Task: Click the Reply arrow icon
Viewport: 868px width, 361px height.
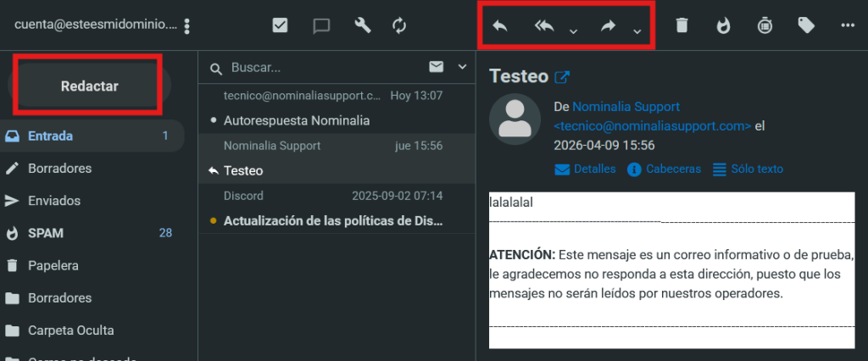Action: 500,26
